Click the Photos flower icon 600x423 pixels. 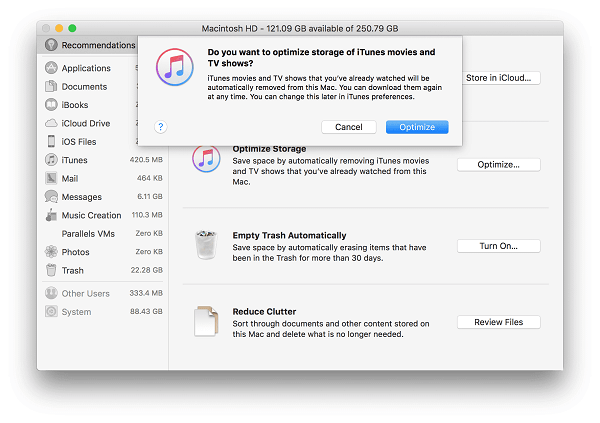(51, 252)
